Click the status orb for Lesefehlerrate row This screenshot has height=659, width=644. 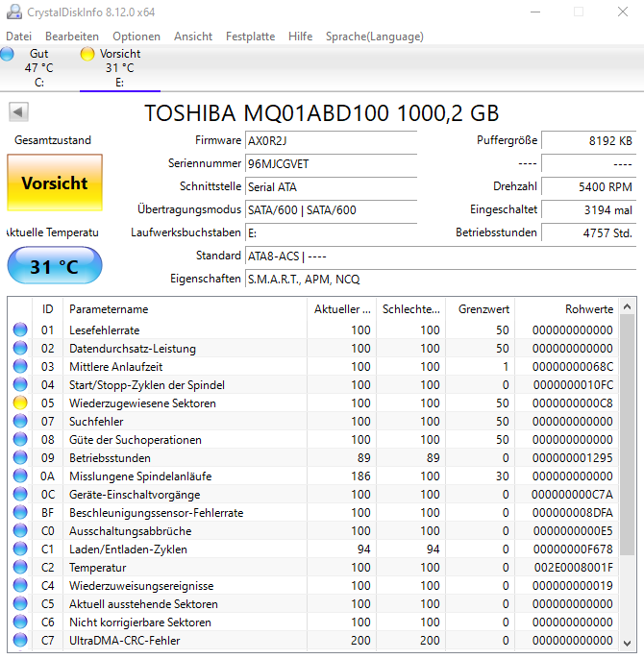20,329
